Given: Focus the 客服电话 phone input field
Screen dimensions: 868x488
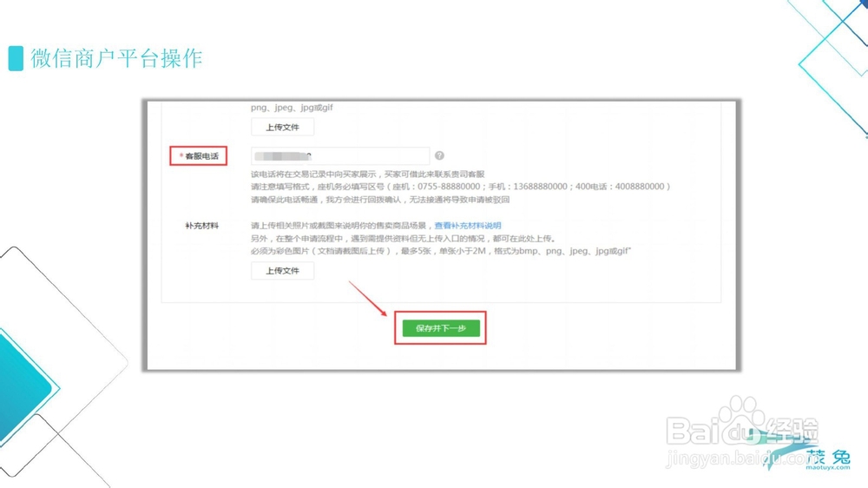Looking at the screenshot, I should (340, 155).
